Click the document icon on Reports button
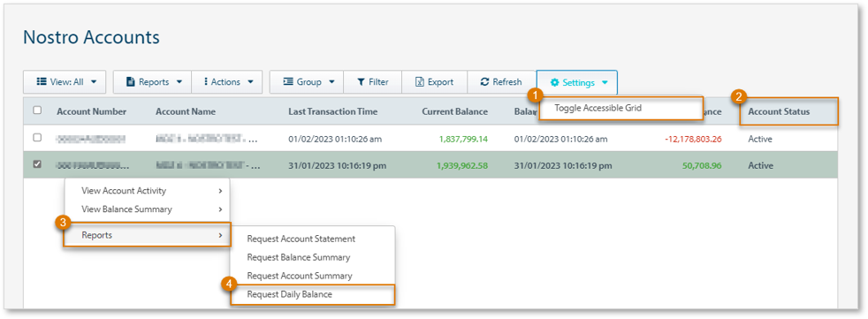This screenshot has width=868, height=319. point(131,82)
